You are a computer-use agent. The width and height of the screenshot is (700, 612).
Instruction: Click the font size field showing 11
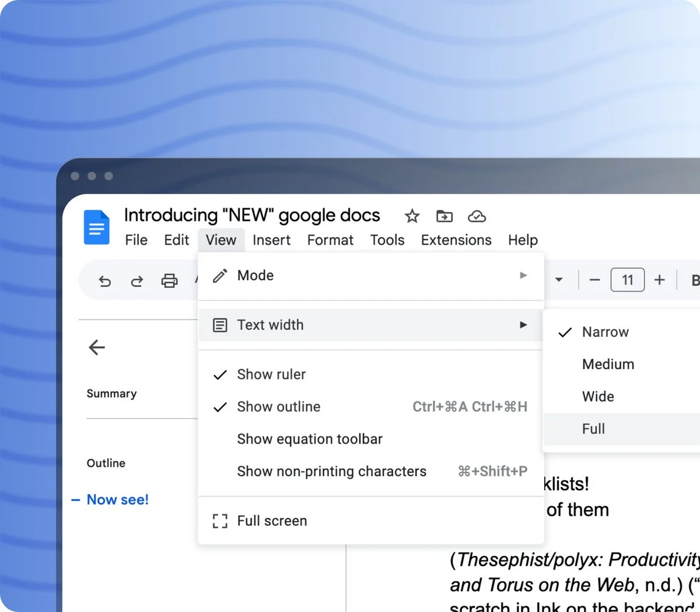pyautogui.click(x=627, y=280)
